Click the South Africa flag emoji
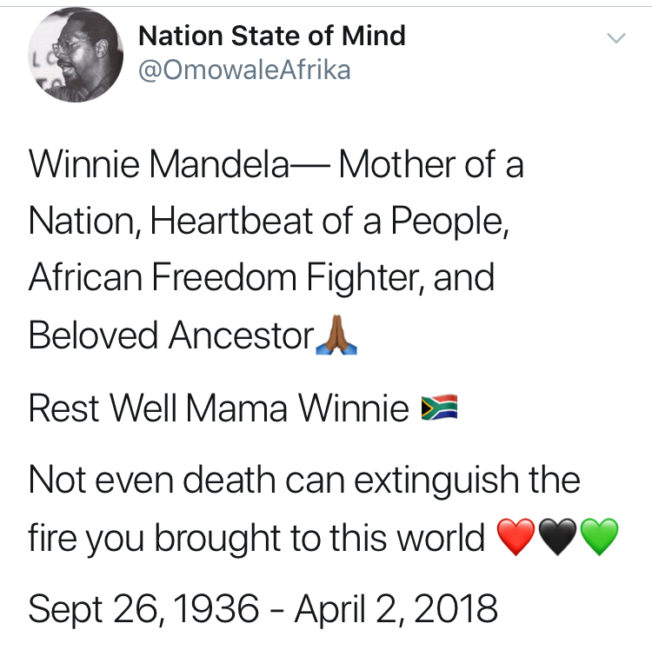652x650 pixels. 439,409
